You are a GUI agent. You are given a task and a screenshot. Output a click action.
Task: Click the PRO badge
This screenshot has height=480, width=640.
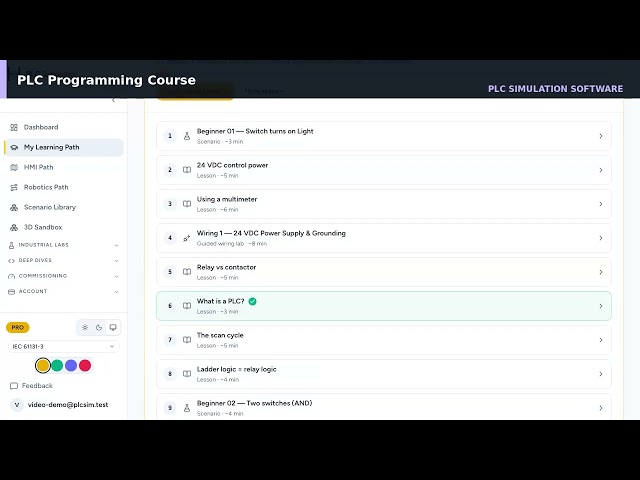pyautogui.click(x=18, y=327)
